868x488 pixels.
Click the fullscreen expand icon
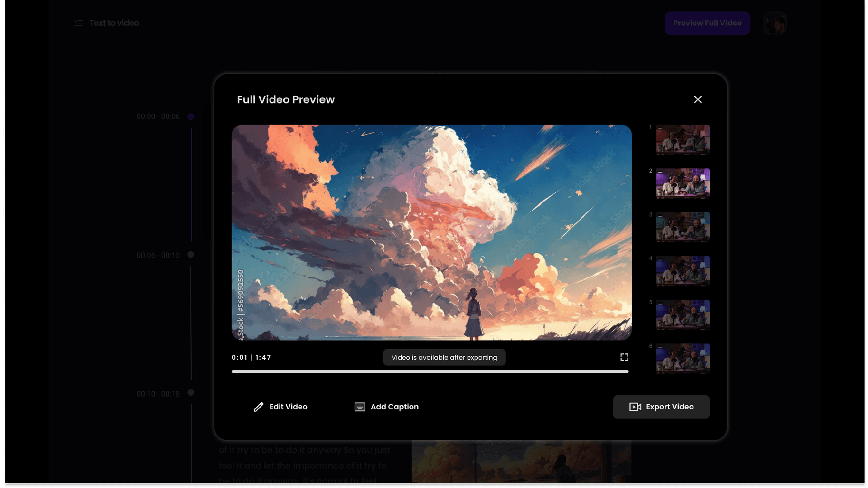(624, 357)
